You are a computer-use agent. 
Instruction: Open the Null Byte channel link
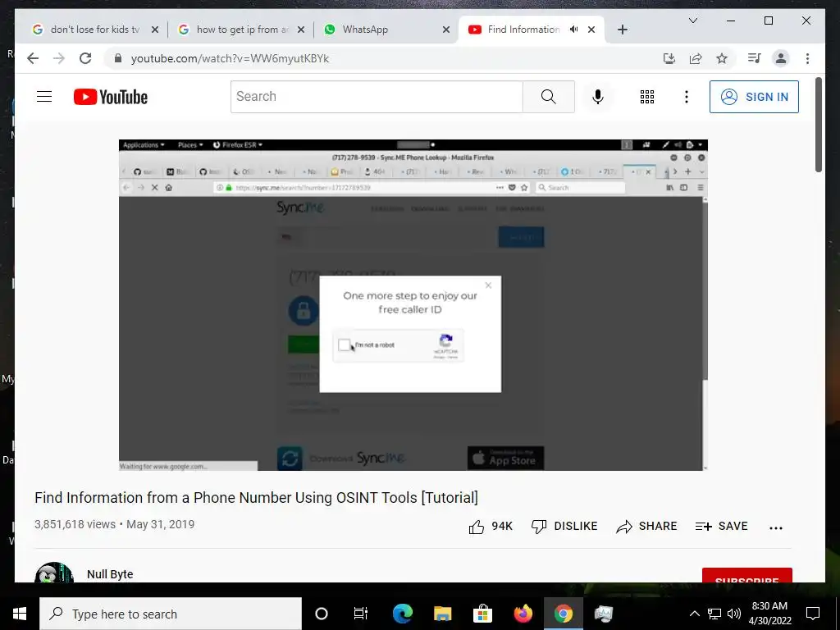point(110,573)
